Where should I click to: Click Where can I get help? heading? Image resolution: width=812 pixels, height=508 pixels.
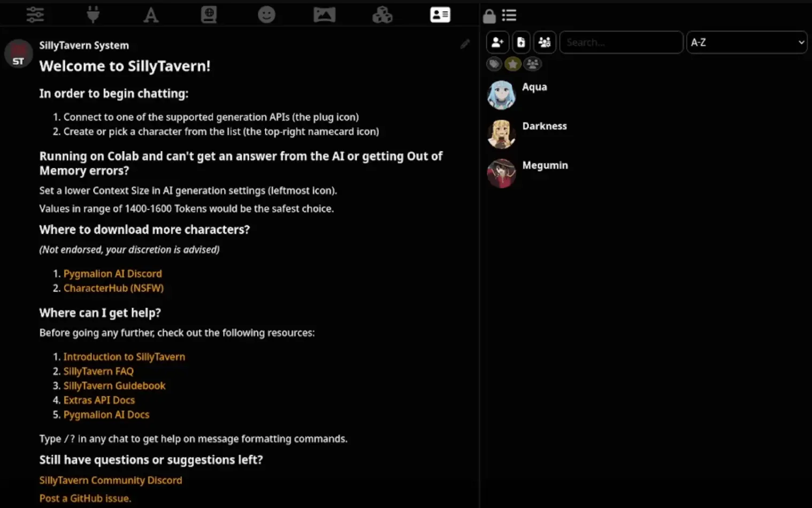[100, 313]
